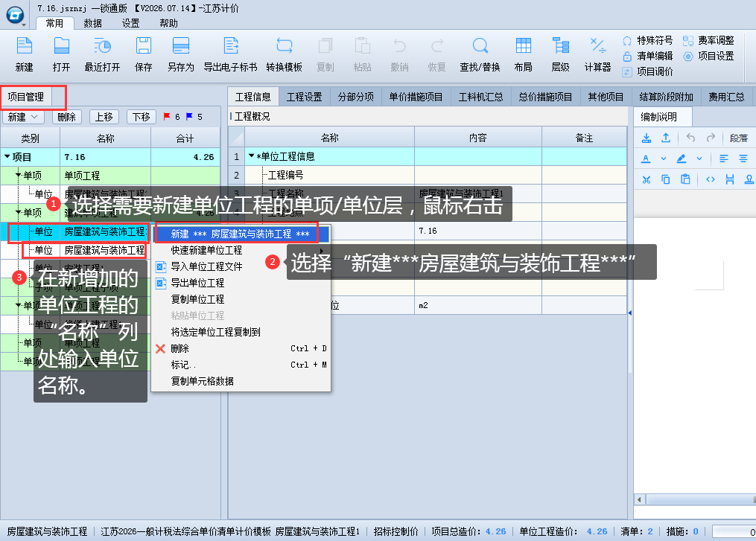
Task: Open the 段落 paragraph dropdown
Action: click(738, 138)
